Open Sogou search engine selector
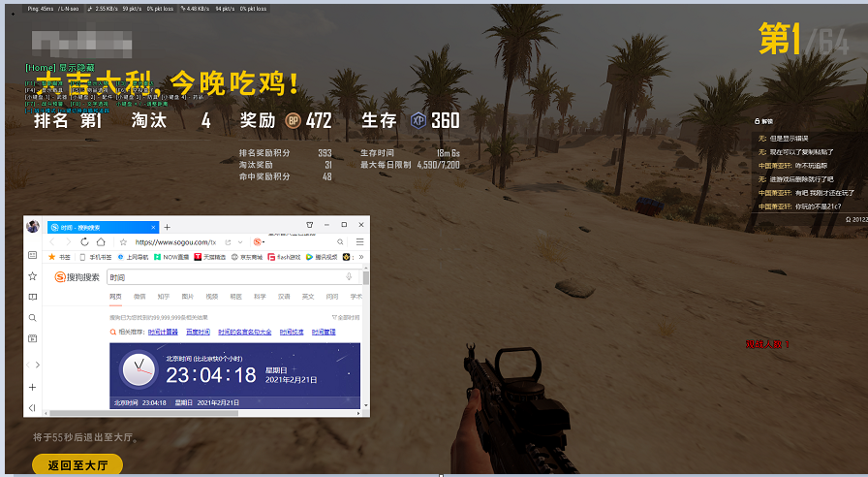This screenshot has height=477, width=868. pyautogui.click(x=259, y=242)
